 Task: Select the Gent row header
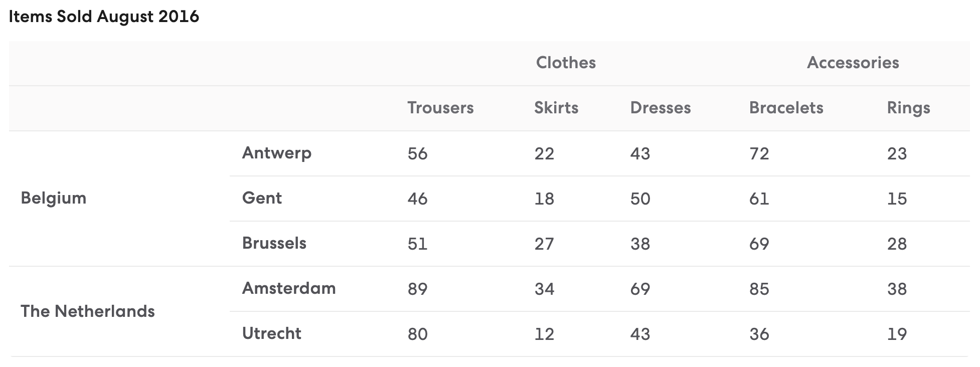click(x=262, y=198)
